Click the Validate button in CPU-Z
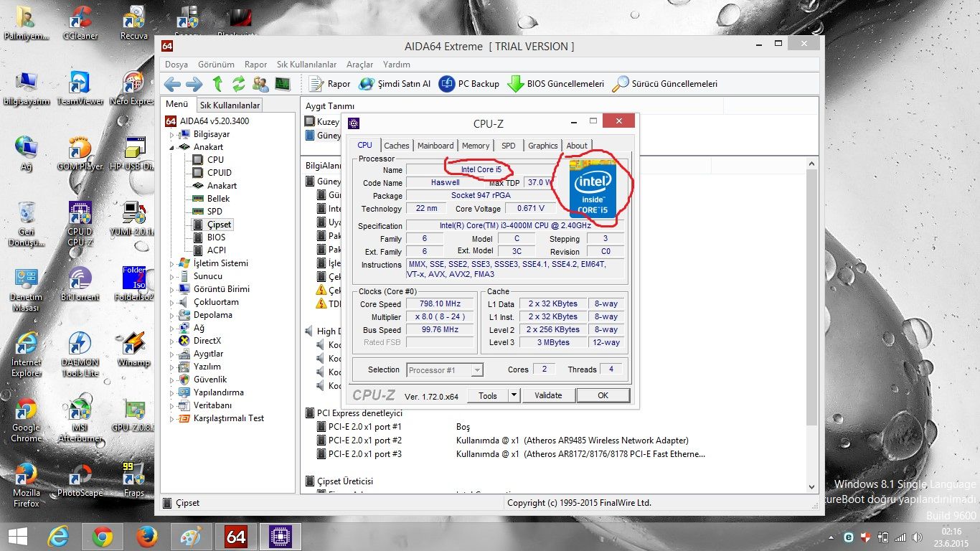980x551 pixels. (x=548, y=395)
